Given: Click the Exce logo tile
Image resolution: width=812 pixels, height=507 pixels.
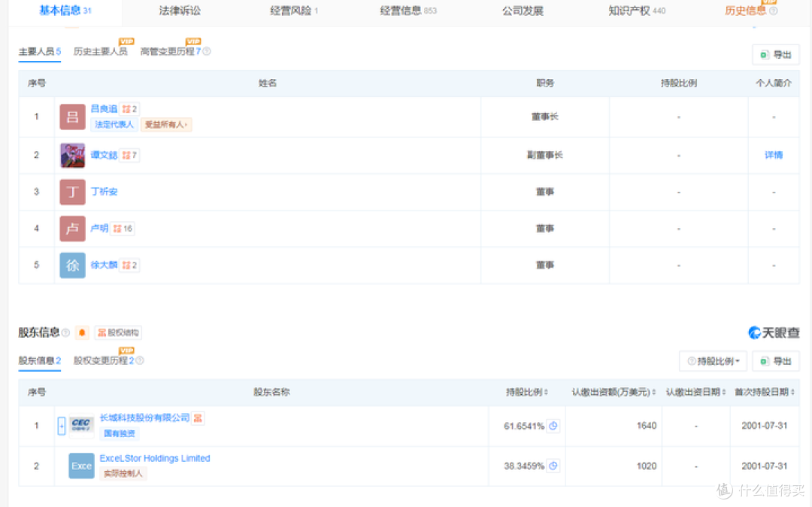Looking at the screenshot, I should point(81,466).
